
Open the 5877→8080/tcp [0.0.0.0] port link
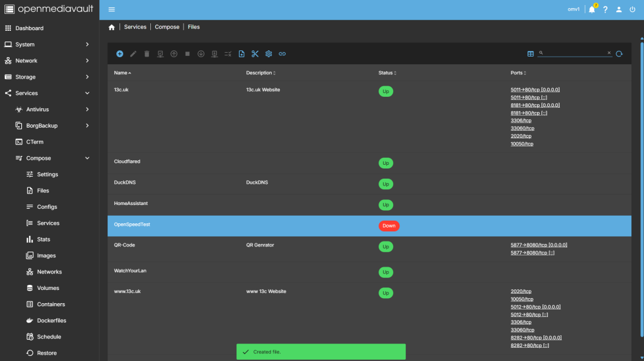(539, 245)
